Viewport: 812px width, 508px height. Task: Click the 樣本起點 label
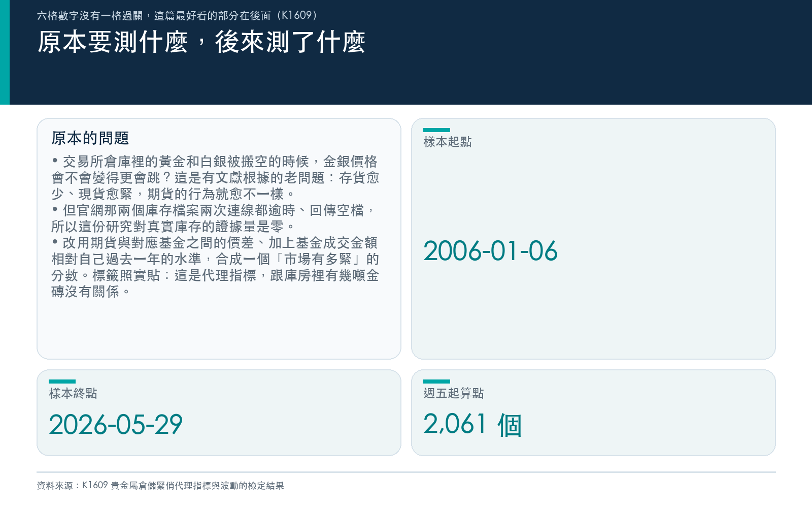click(x=448, y=142)
